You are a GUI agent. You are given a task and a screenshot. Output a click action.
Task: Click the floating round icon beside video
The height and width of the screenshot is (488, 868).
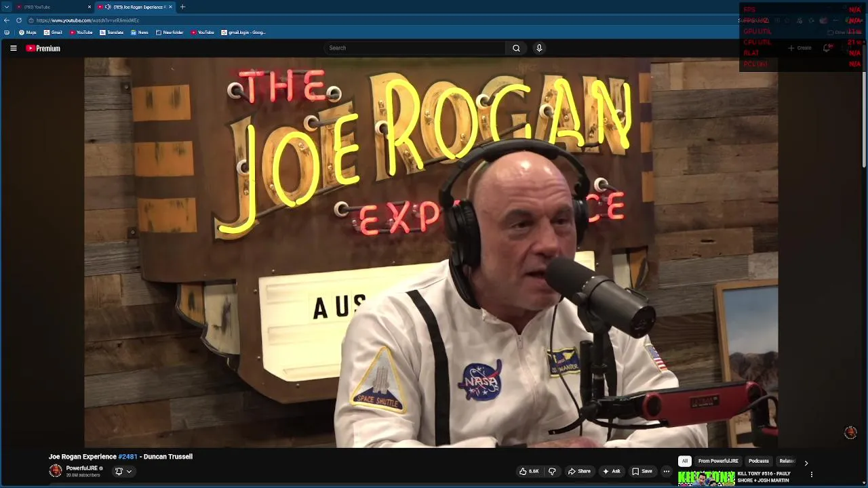click(850, 432)
